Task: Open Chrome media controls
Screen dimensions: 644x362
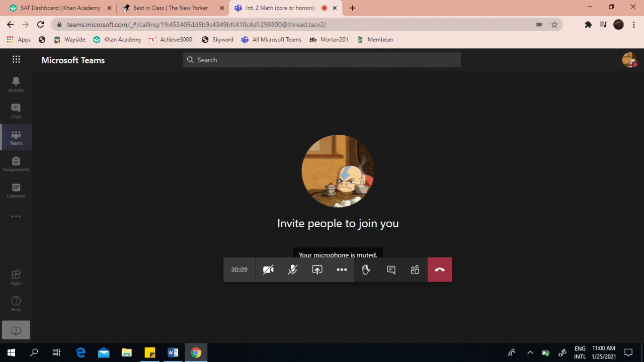Action: coord(603,25)
